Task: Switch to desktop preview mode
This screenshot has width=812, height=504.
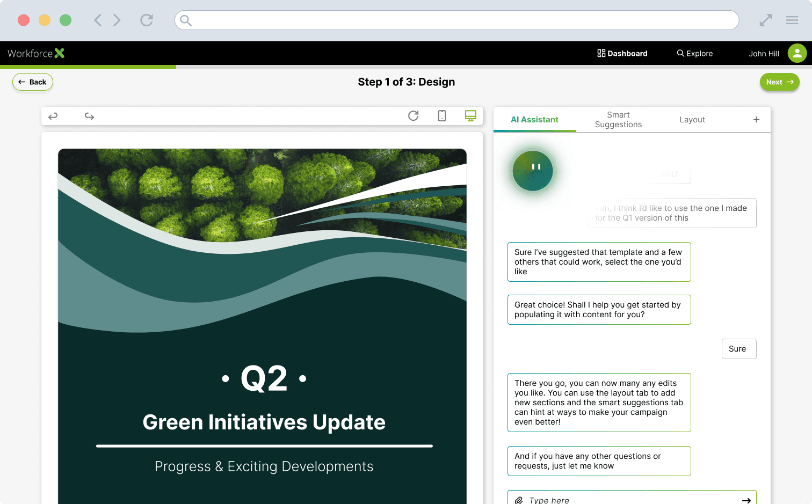Action: coord(470,115)
